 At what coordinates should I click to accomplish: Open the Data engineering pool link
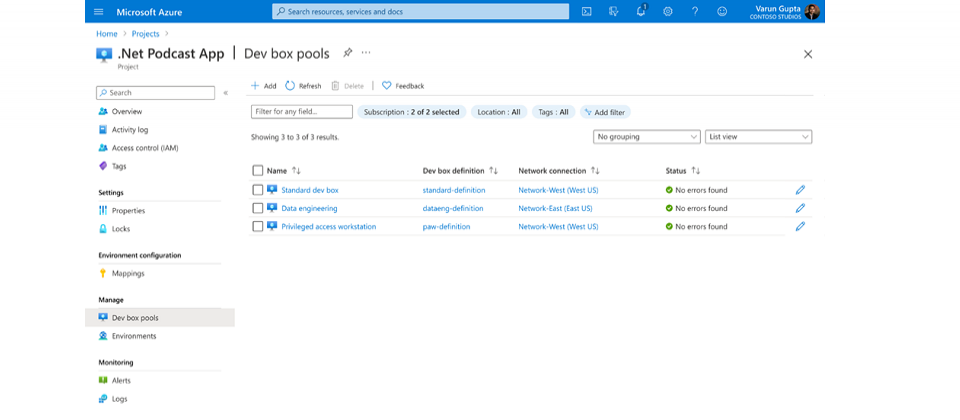click(x=309, y=209)
